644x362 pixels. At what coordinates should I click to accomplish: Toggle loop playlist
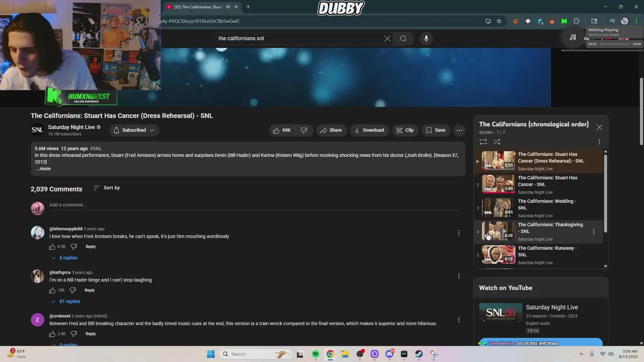point(483,142)
